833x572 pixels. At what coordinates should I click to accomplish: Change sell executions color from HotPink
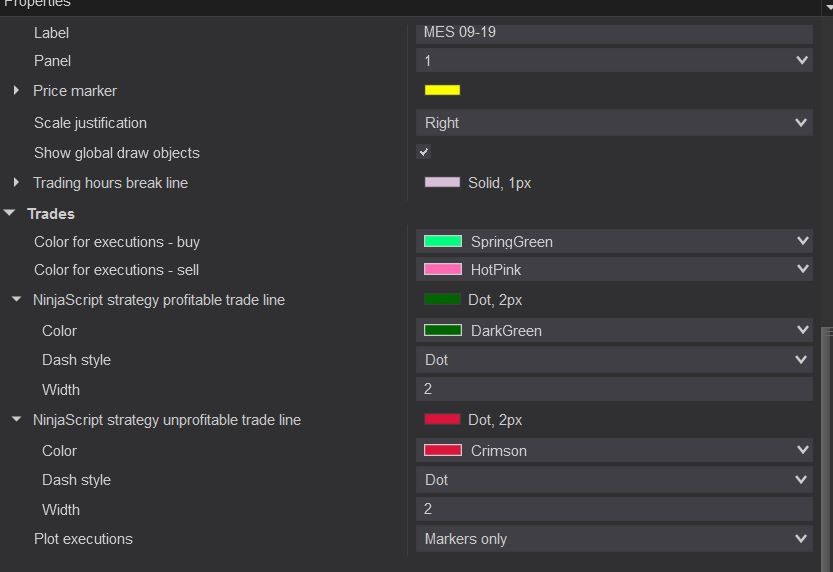[614, 270]
